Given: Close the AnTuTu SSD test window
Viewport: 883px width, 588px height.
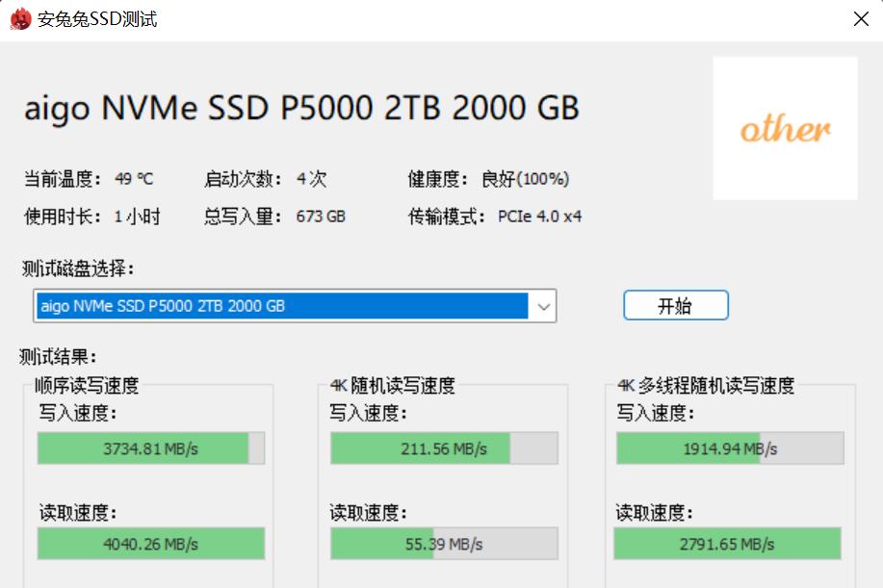Looking at the screenshot, I should tap(862, 18).
